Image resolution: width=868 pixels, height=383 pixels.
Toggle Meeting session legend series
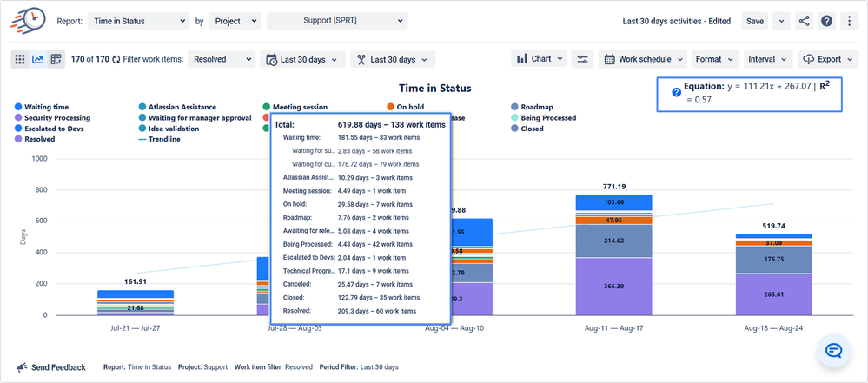[x=295, y=107]
